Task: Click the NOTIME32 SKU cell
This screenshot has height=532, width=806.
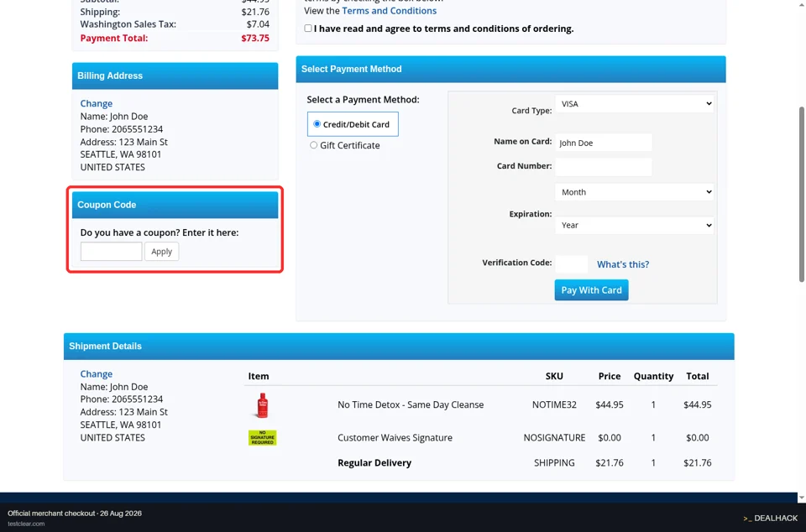Action: (x=554, y=404)
